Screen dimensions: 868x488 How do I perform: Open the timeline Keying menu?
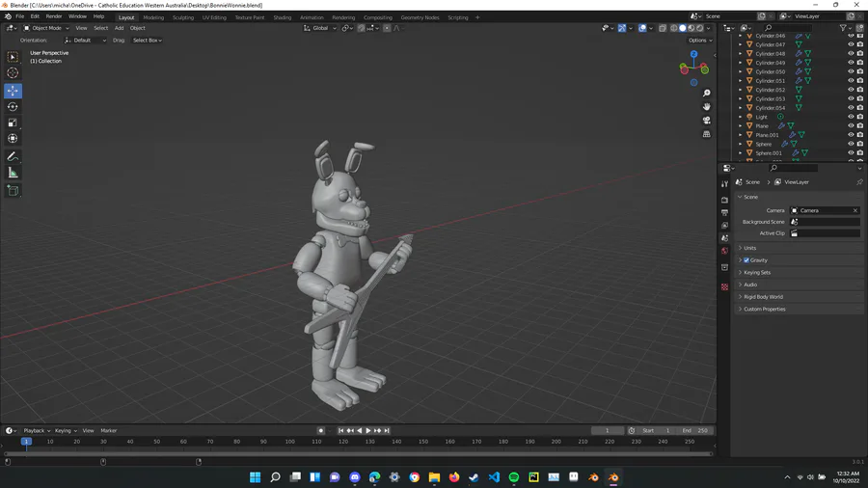point(65,430)
